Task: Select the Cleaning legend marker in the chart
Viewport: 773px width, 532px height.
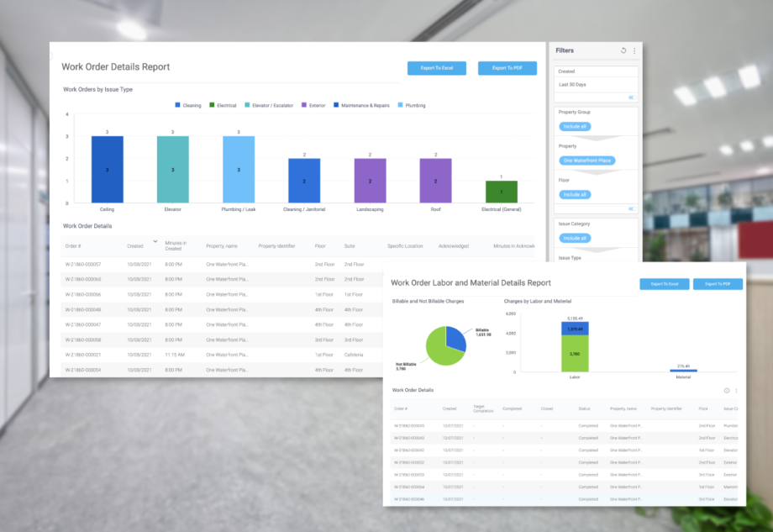Action: click(176, 105)
